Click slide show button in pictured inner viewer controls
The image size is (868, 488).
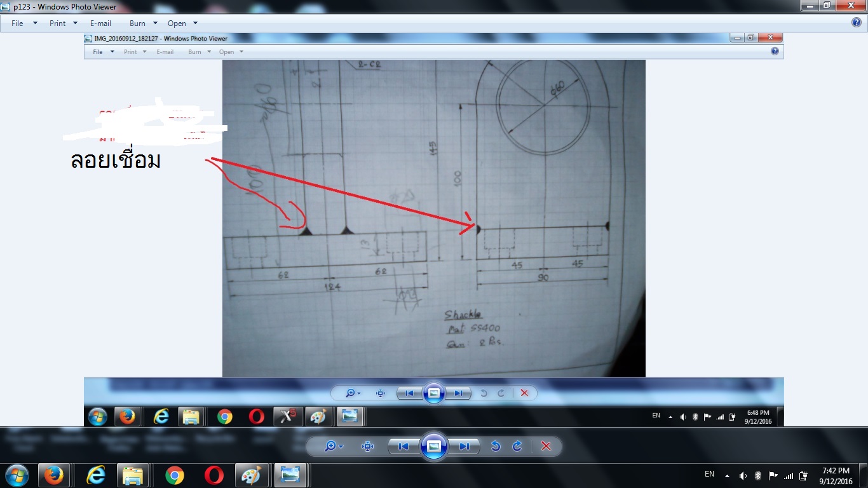point(434,393)
